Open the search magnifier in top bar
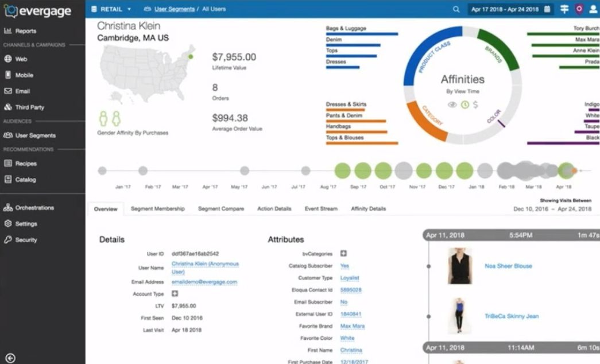Screen dimensions: 600x364 456,9
